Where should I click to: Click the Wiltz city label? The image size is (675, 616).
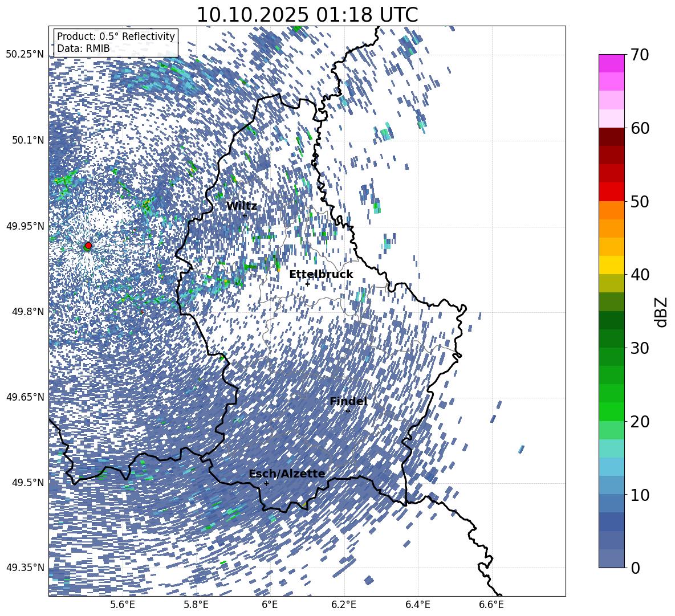coord(242,206)
